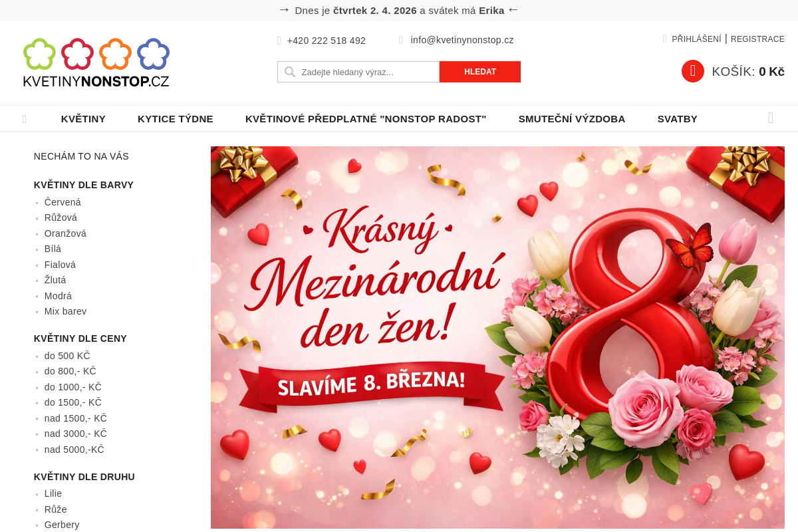
Task: Open the Mezinárodní den žen banner
Action: click(x=497, y=337)
